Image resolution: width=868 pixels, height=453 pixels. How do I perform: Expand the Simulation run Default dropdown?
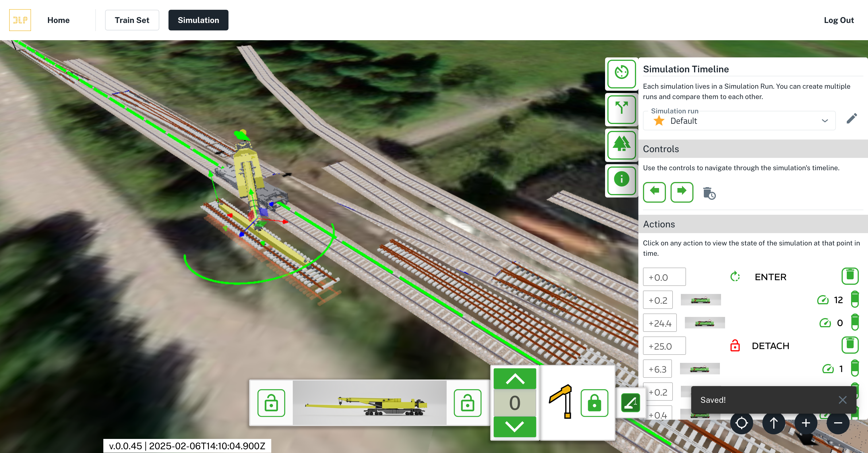(739, 121)
